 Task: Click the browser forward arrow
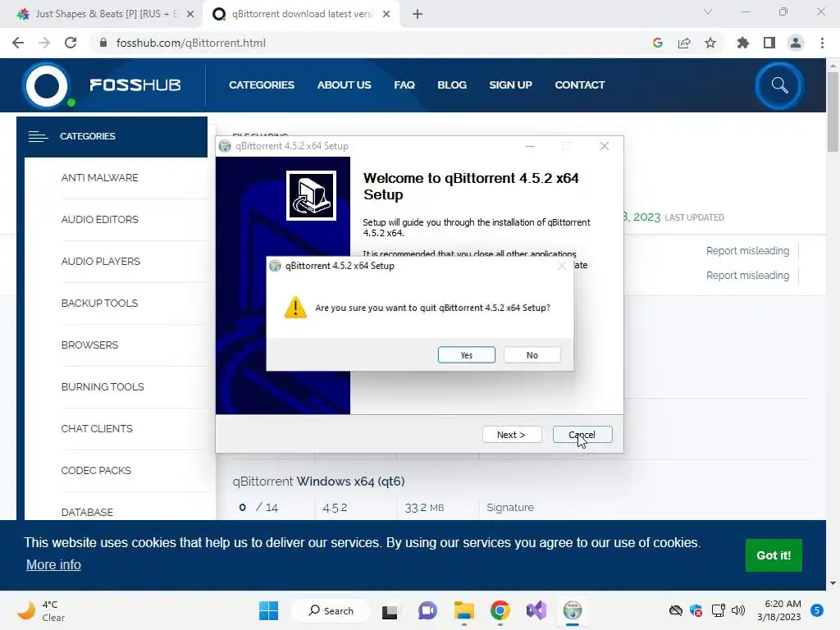click(x=44, y=43)
